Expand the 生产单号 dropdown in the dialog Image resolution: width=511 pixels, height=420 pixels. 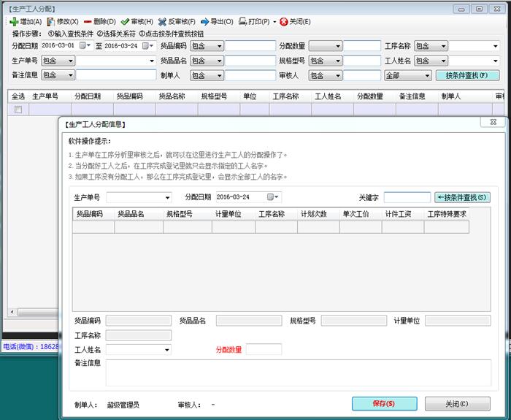(x=168, y=197)
